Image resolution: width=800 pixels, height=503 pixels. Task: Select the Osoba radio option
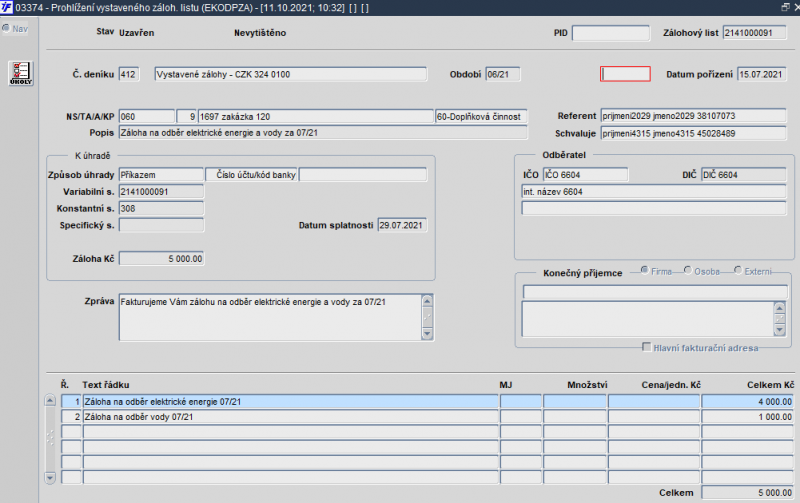point(688,270)
